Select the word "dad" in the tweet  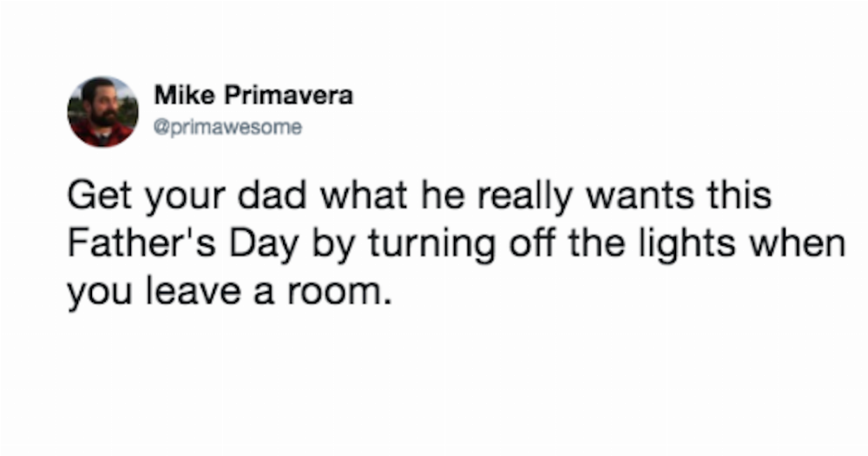click(273, 195)
